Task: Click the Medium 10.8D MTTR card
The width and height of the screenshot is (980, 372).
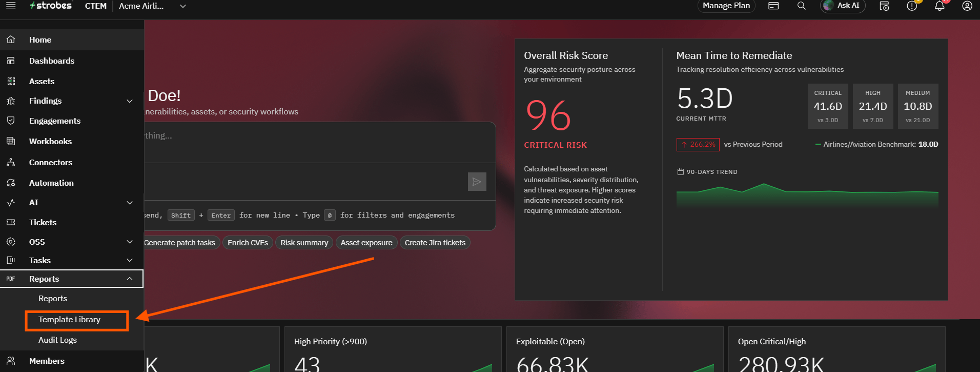Action: tap(917, 106)
